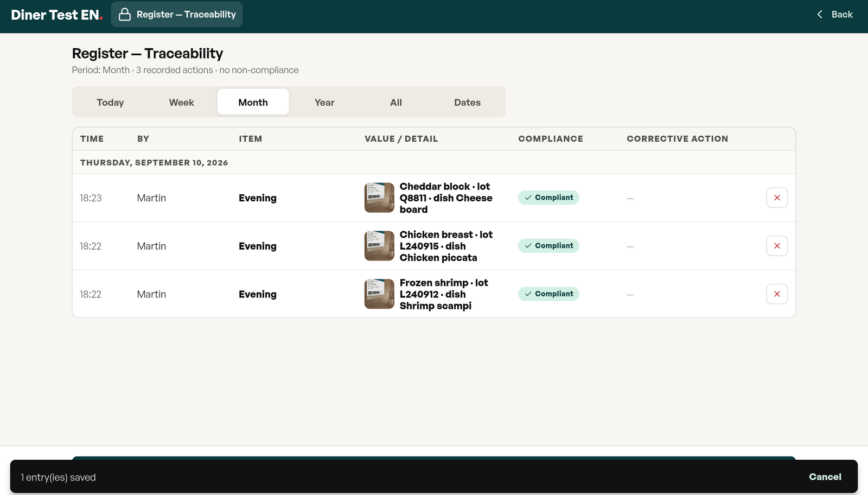Screen dimensions: 868x495
Task: Click the COMPLIANCE column header
Action: (551, 139)
